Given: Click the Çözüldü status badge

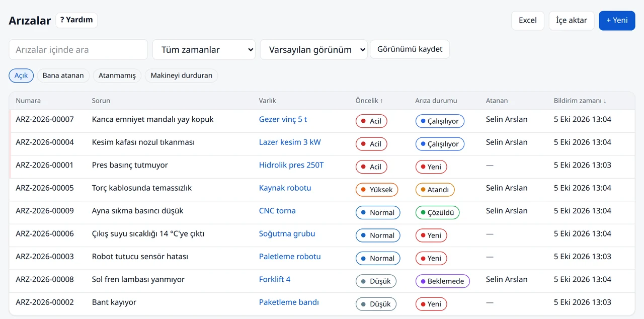Looking at the screenshot, I should point(437,213).
